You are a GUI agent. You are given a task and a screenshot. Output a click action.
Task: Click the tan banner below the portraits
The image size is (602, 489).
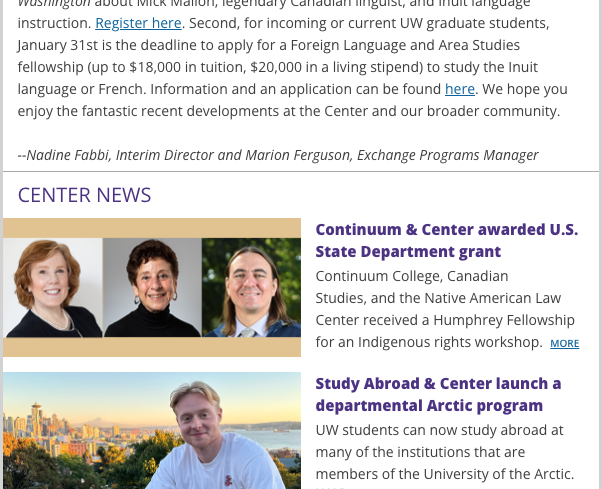click(152, 347)
